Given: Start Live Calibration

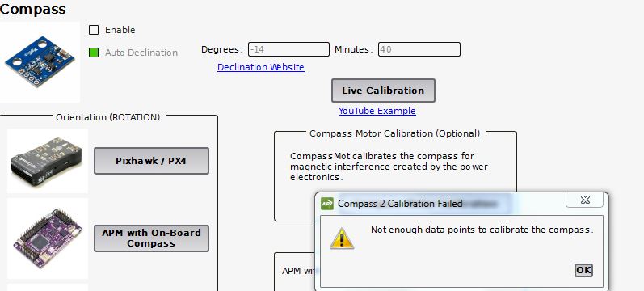Looking at the screenshot, I should pos(383,91).
